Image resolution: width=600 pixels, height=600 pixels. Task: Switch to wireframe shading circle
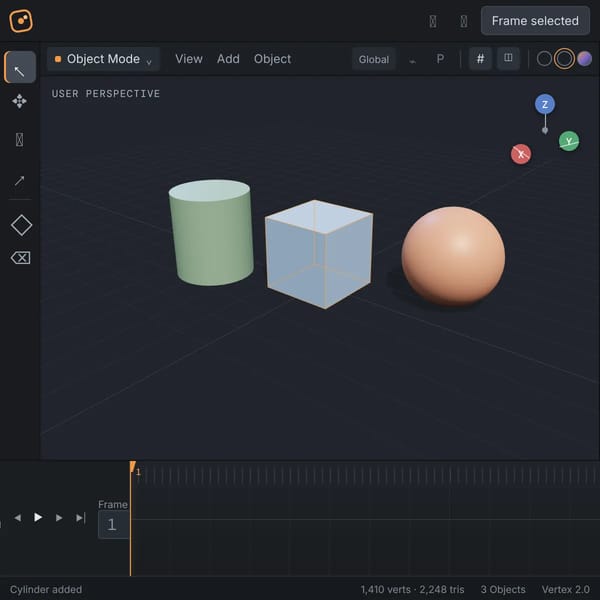click(544, 59)
